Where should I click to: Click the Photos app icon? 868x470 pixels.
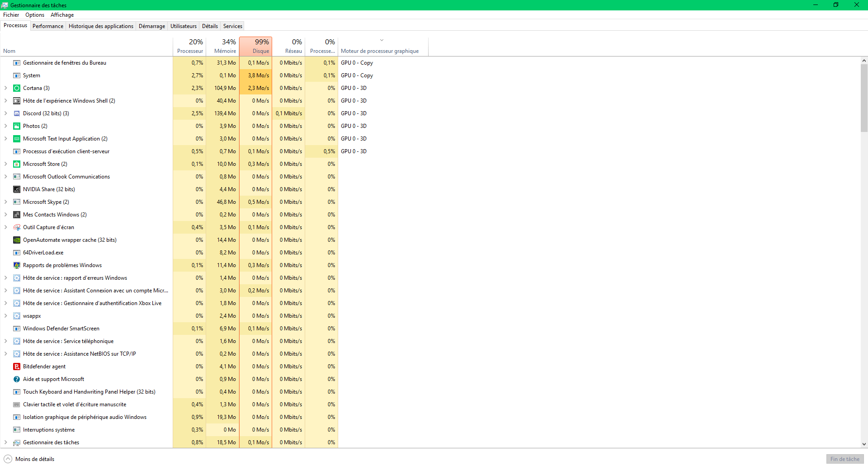[x=17, y=126]
